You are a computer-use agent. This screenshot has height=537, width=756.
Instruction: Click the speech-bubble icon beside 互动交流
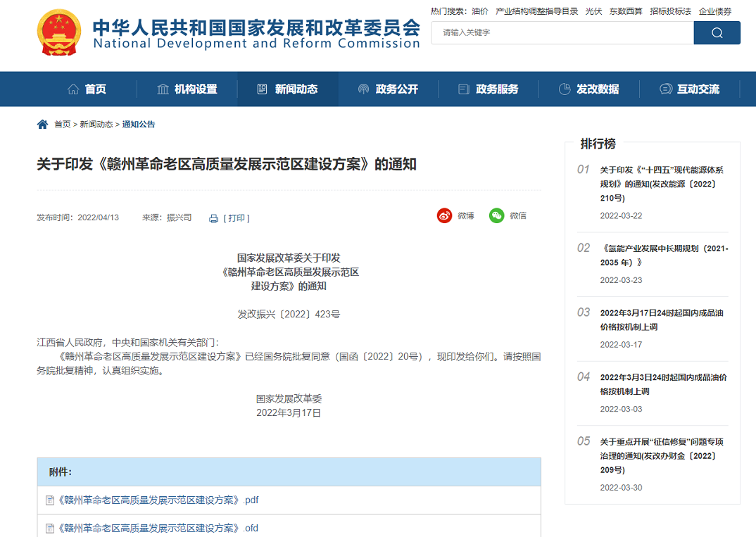[664, 89]
